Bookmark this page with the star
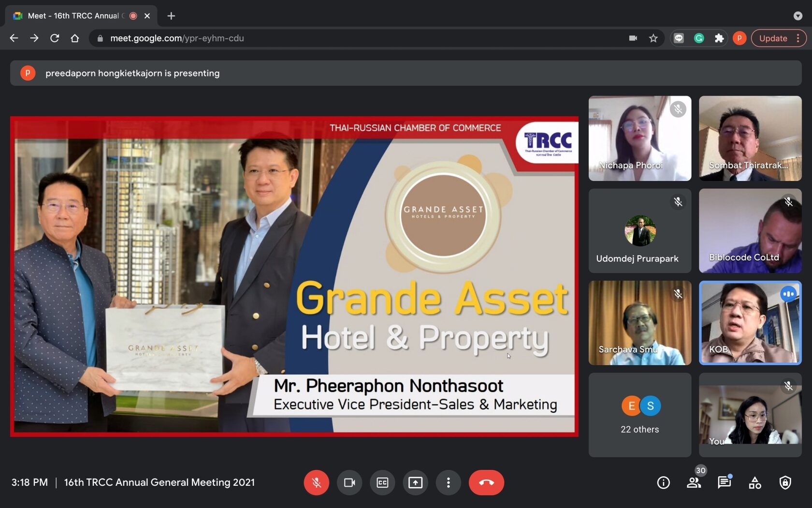 [x=653, y=38]
